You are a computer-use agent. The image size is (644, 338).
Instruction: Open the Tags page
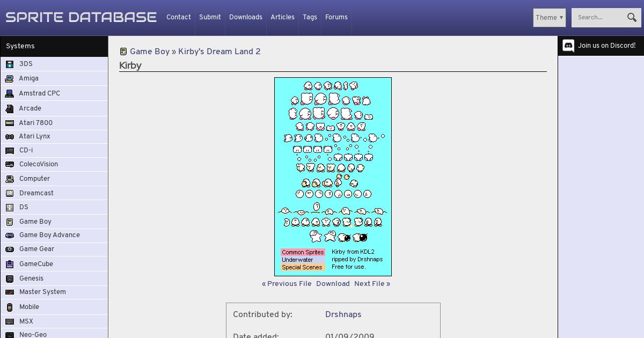pyautogui.click(x=310, y=17)
